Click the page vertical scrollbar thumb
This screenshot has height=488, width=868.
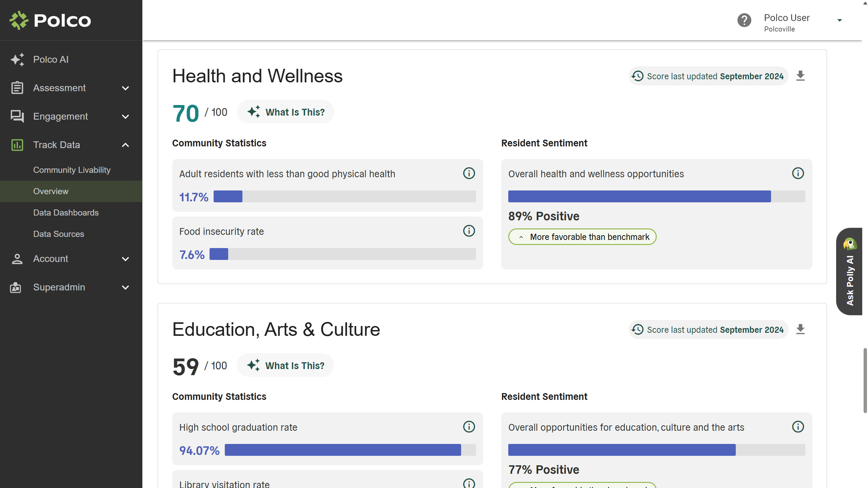tap(865, 380)
